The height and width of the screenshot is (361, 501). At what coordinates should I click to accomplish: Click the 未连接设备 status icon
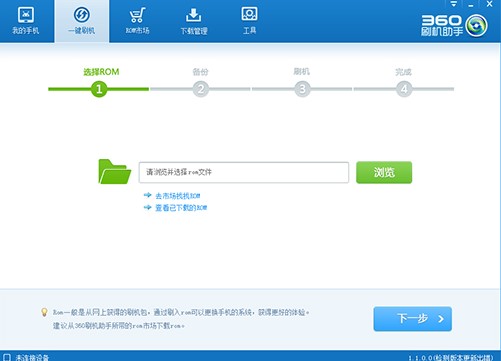[7, 357]
